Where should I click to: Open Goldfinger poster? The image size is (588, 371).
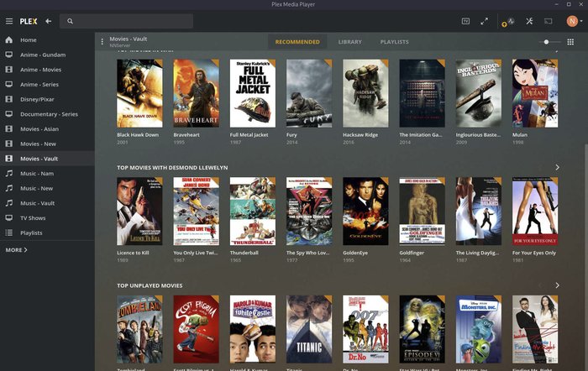423,212
